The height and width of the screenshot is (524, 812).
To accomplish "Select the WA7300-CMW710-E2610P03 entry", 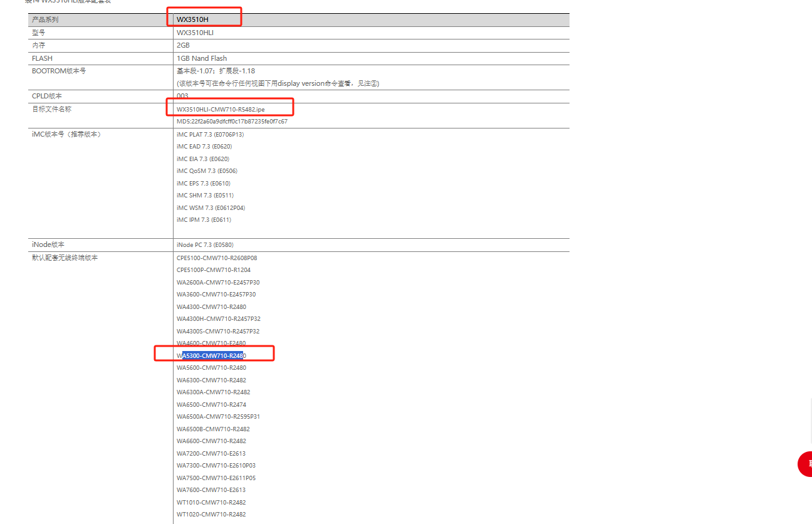I will [216, 466].
